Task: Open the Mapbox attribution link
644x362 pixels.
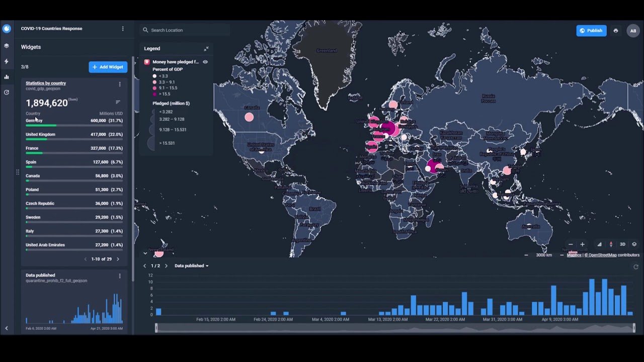Action: (574, 255)
